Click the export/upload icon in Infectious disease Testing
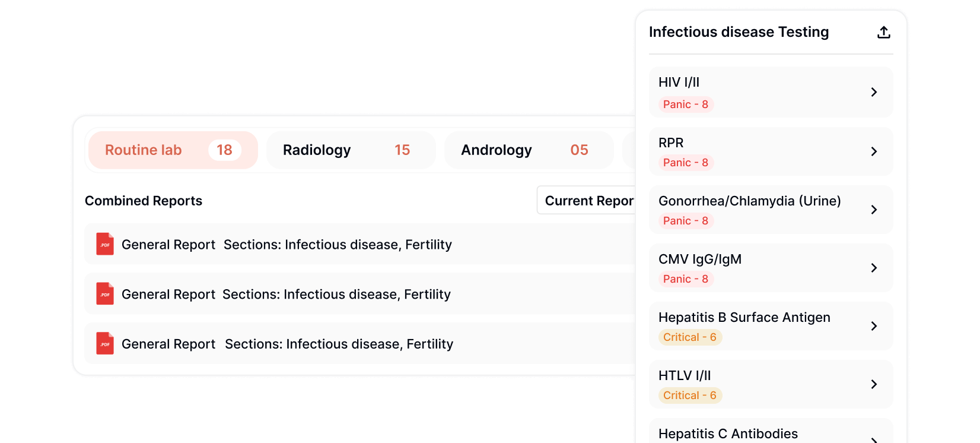The image size is (980, 443). click(884, 33)
